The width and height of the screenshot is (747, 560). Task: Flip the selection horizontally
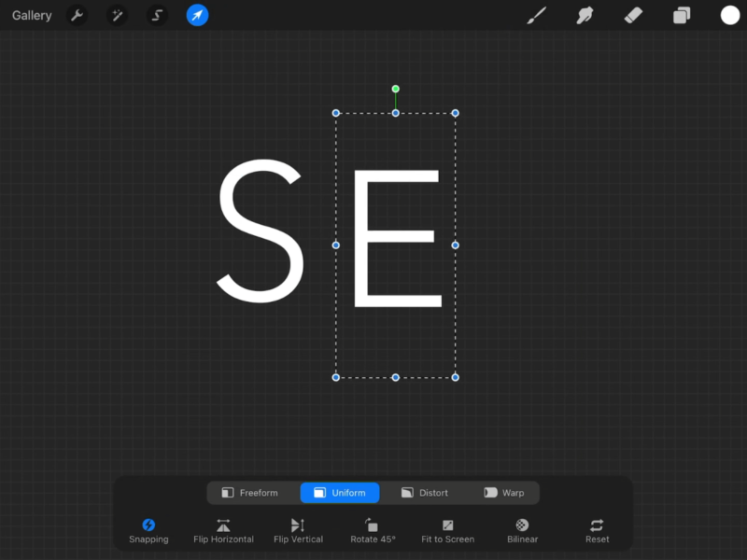223,527
